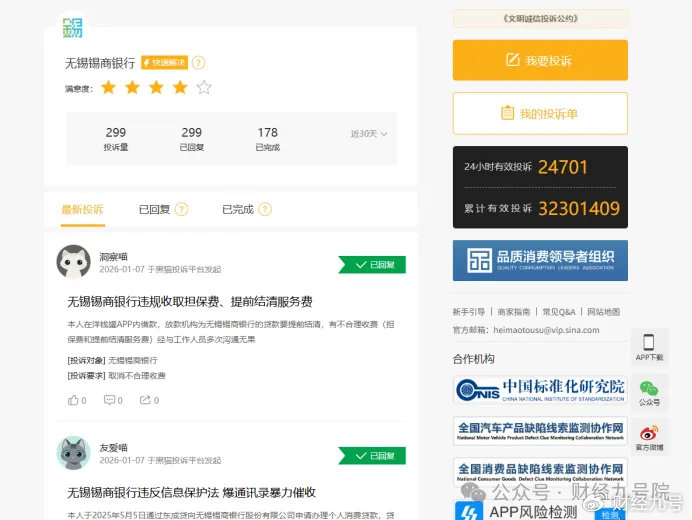Click the fourth satisfaction rating star
The height and width of the screenshot is (520, 692).
point(180,88)
